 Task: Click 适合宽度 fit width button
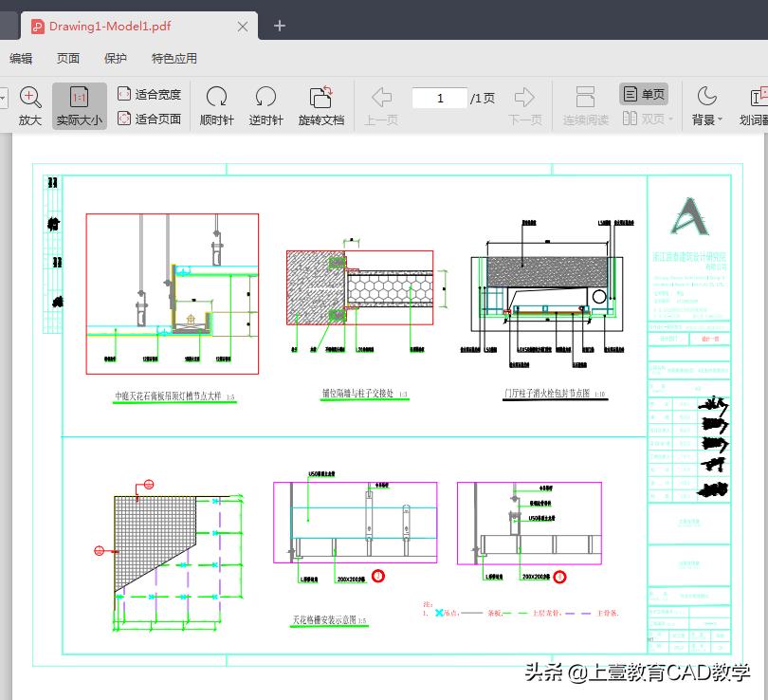[x=149, y=94]
